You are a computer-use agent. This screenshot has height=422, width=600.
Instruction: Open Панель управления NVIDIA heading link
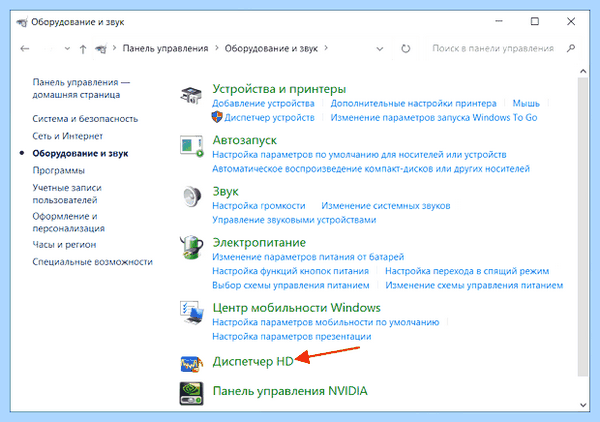click(290, 391)
